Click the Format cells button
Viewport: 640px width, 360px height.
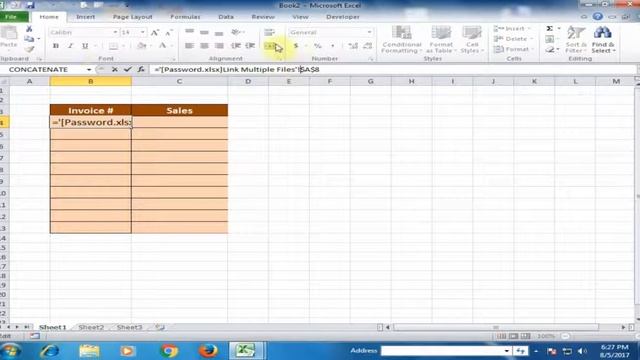(514, 49)
